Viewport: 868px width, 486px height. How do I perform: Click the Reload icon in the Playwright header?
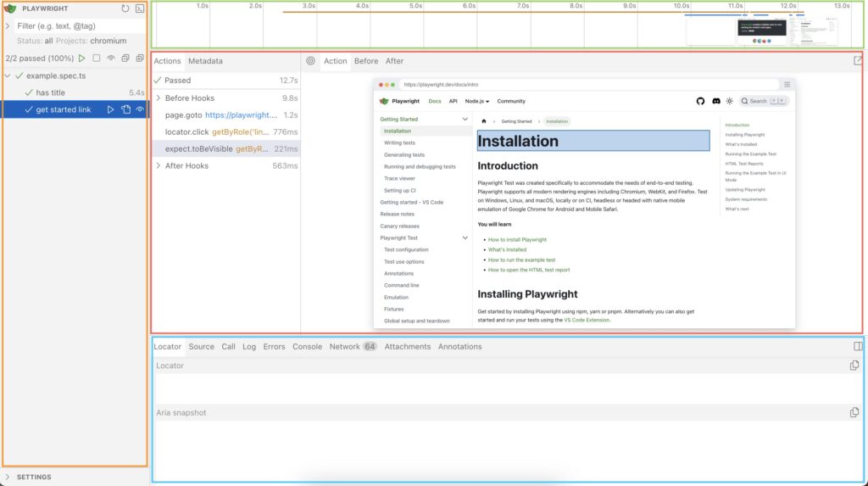point(125,8)
